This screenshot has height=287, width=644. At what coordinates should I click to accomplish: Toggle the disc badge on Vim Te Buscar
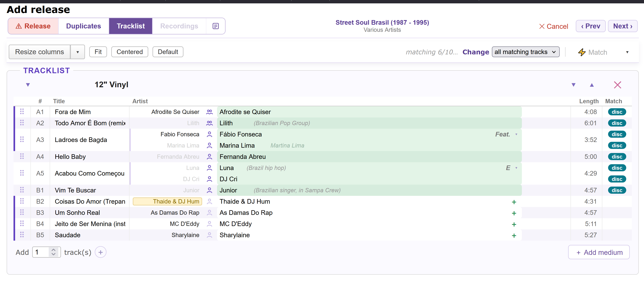[617, 190]
